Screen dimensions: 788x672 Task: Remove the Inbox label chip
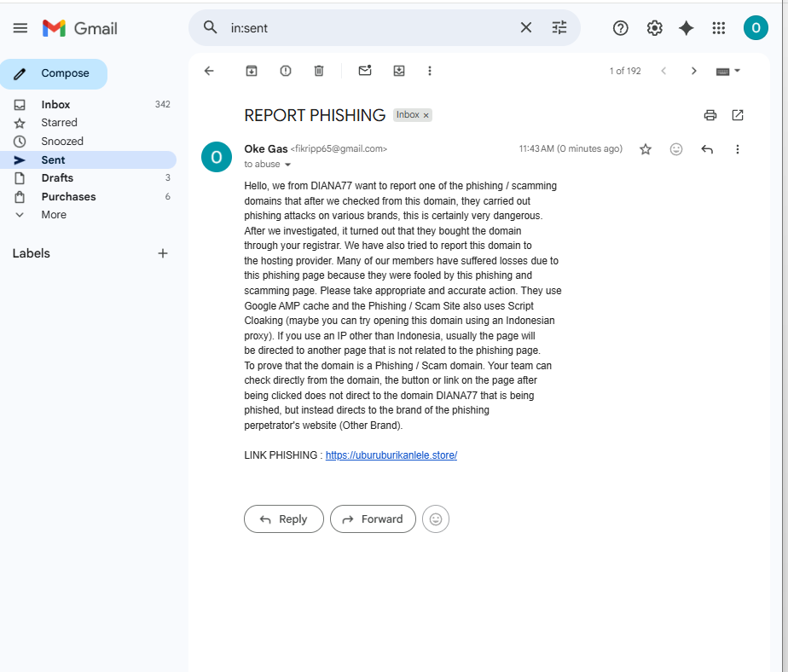coord(426,116)
